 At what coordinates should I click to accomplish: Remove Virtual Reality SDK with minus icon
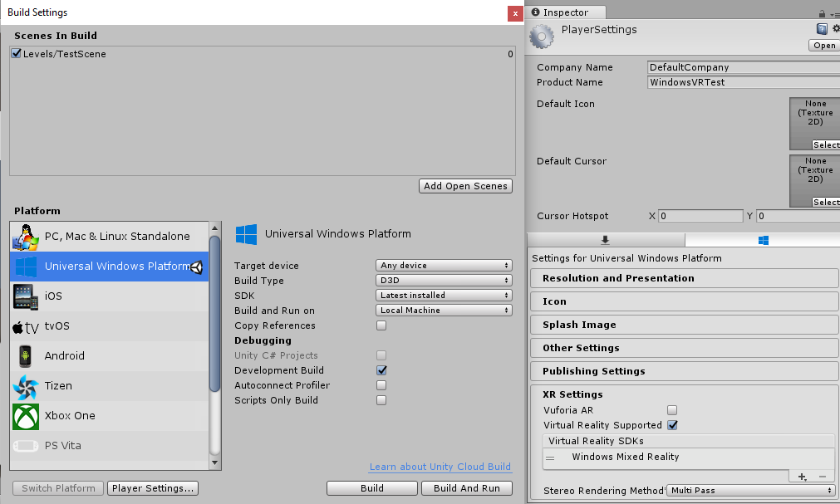823,476
